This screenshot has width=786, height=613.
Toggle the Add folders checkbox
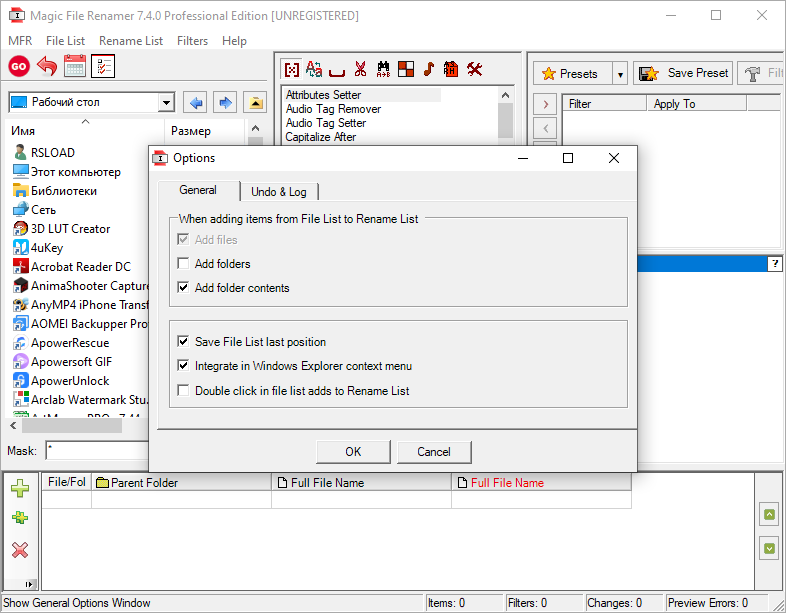point(183,263)
